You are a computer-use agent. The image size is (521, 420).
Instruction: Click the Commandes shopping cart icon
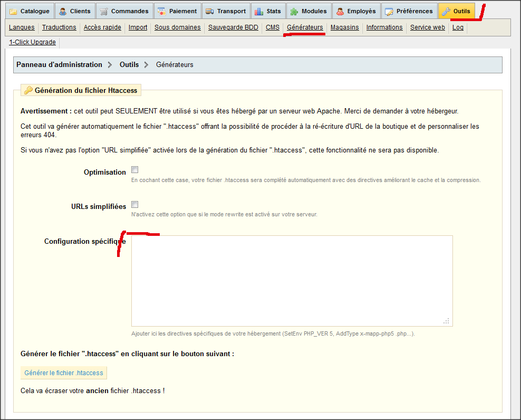pos(104,12)
